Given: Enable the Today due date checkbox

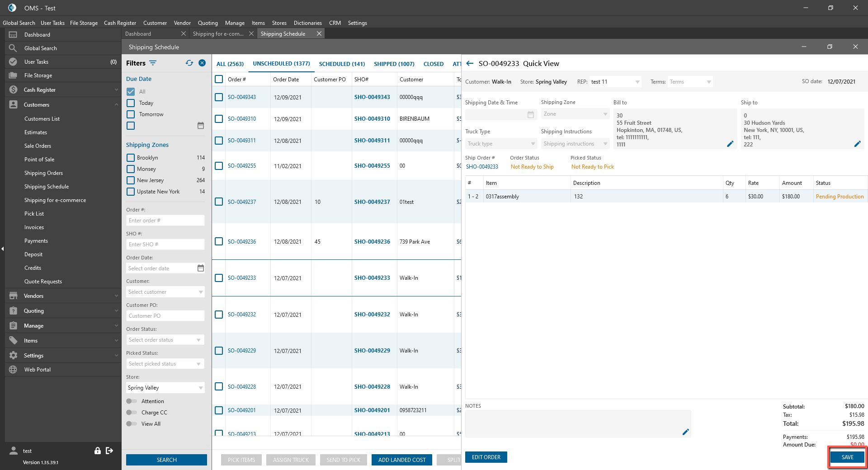Looking at the screenshot, I should pyautogui.click(x=131, y=103).
